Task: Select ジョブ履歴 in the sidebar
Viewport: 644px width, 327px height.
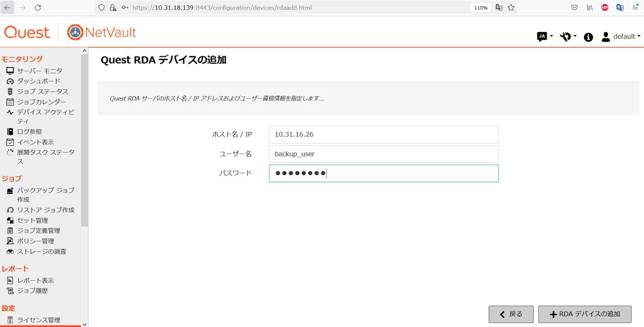Action: [33, 291]
